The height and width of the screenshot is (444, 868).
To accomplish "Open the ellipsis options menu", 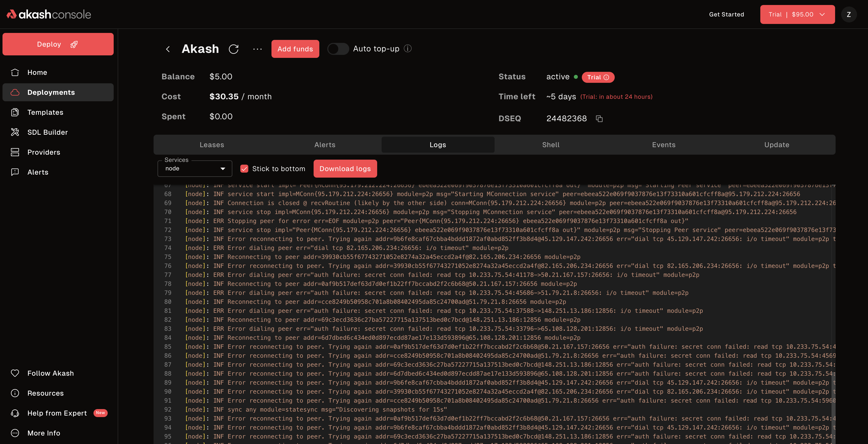I will (257, 49).
